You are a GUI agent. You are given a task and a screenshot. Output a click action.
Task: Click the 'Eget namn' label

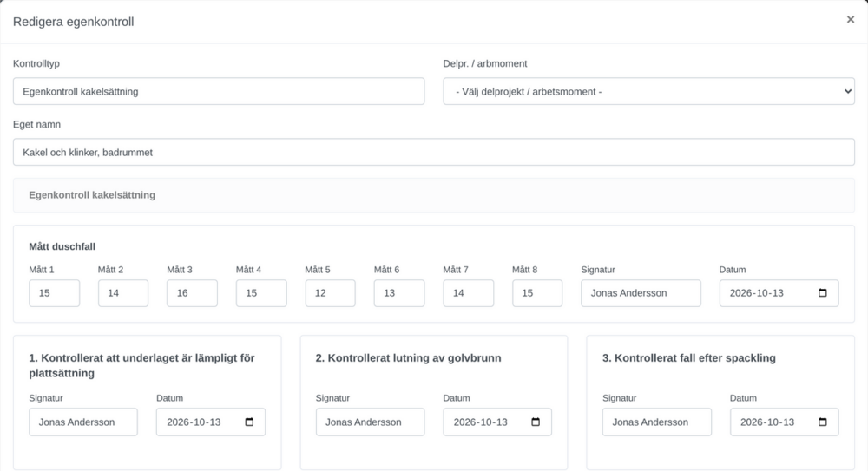coord(36,125)
